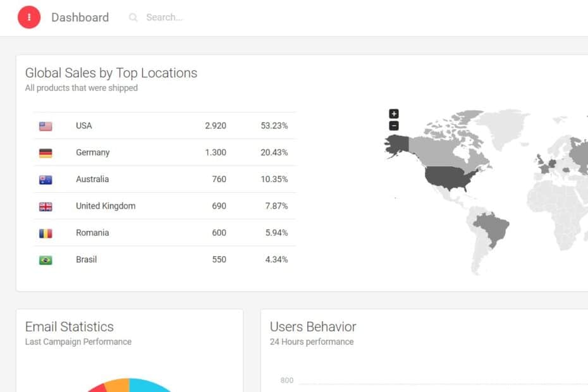Click the 600 sales value

[219, 233]
